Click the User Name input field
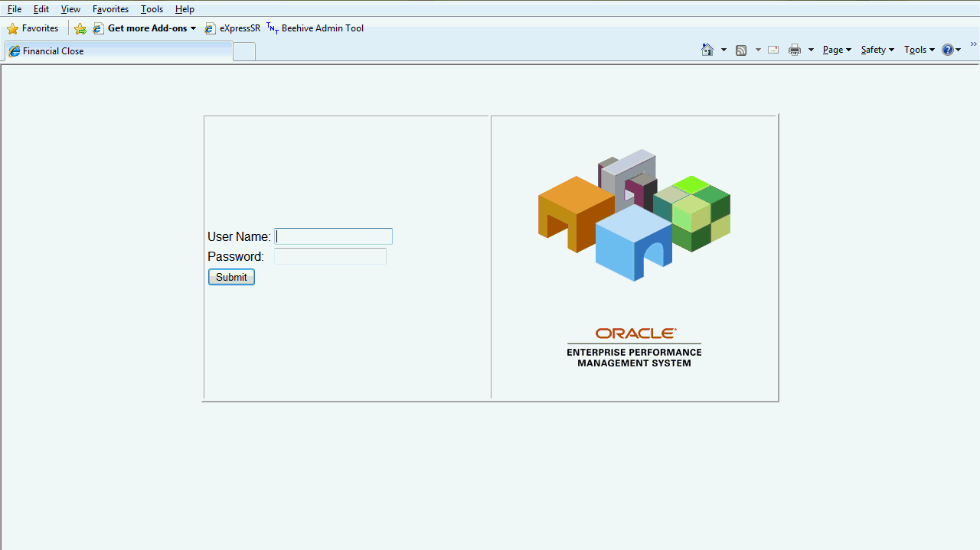 [x=334, y=236]
